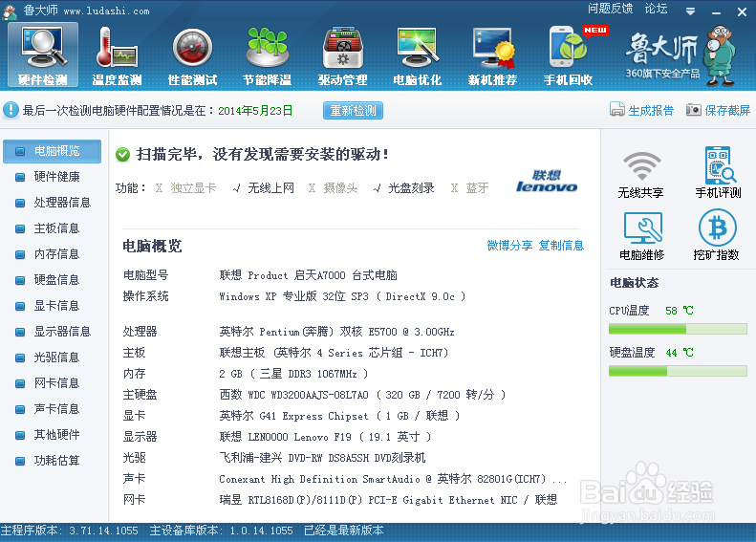Open the 驱动管理 driver manager
The image size is (756, 542).
click(x=342, y=56)
